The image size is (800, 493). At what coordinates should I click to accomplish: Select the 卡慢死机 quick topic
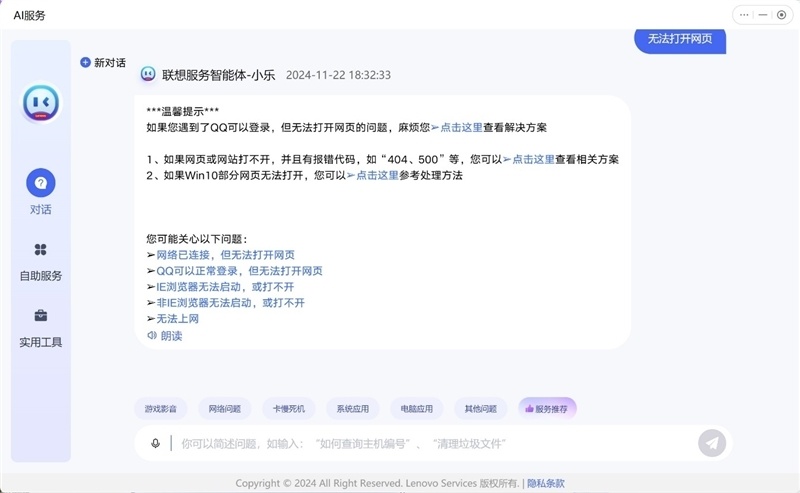click(289, 409)
